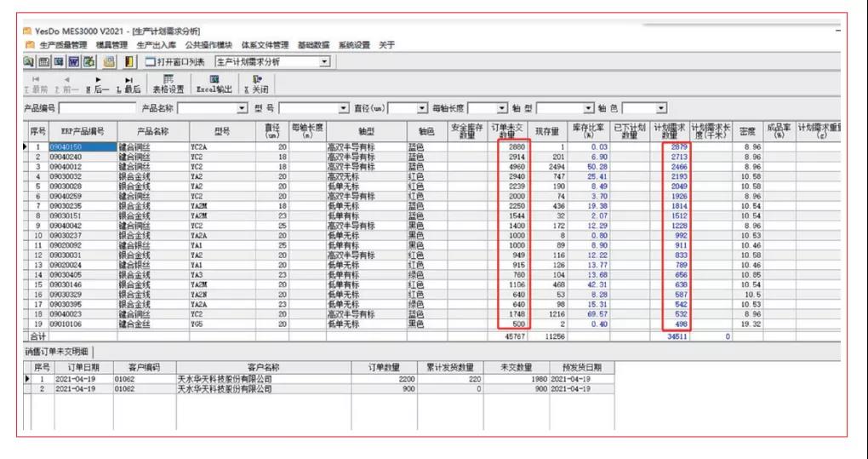
Task: Click the yellow folder icon in the top toolbar
Action: tap(110, 61)
